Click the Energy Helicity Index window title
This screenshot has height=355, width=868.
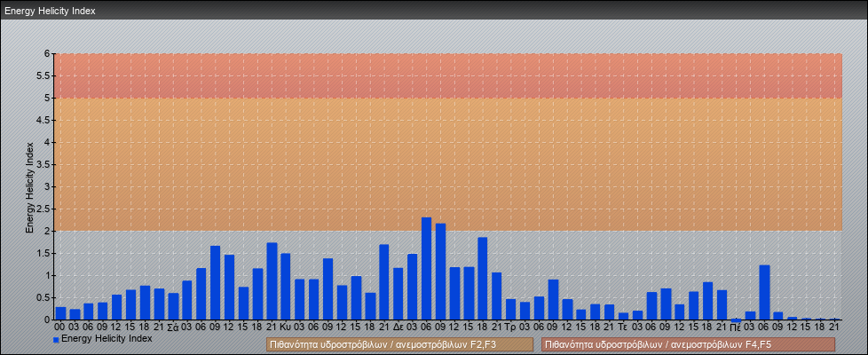tap(50, 11)
